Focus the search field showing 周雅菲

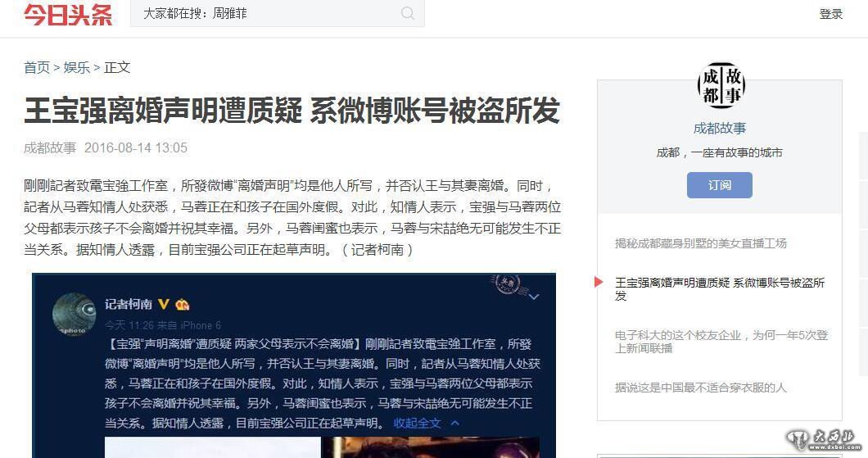(278, 13)
